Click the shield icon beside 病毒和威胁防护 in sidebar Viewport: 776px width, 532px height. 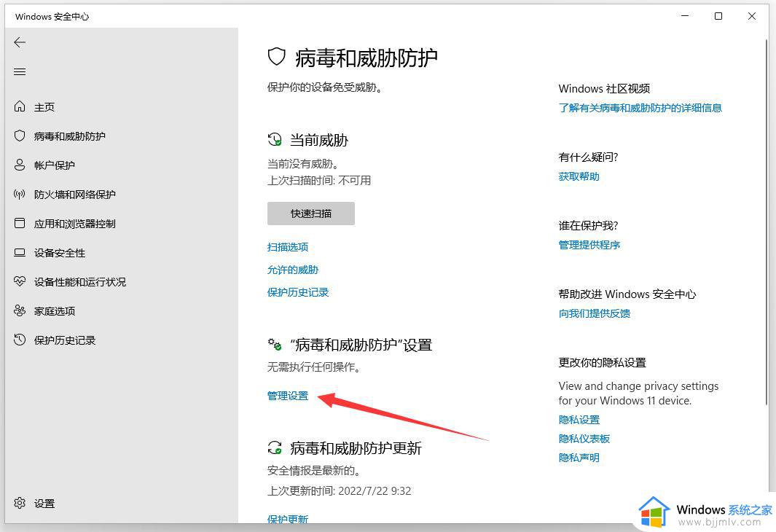tap(20, 136)
